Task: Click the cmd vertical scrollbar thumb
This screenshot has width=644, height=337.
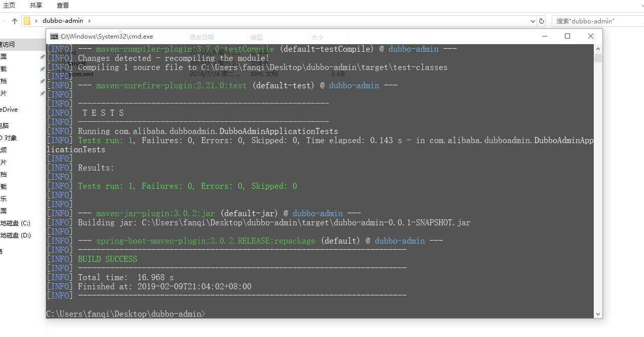Action: (598, 58)
